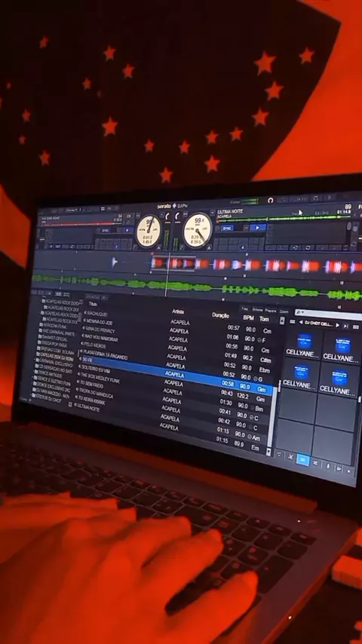Click the library scrollbar down arrow
This screenshot has height=644, width=362.
click(x=269, y=452)
